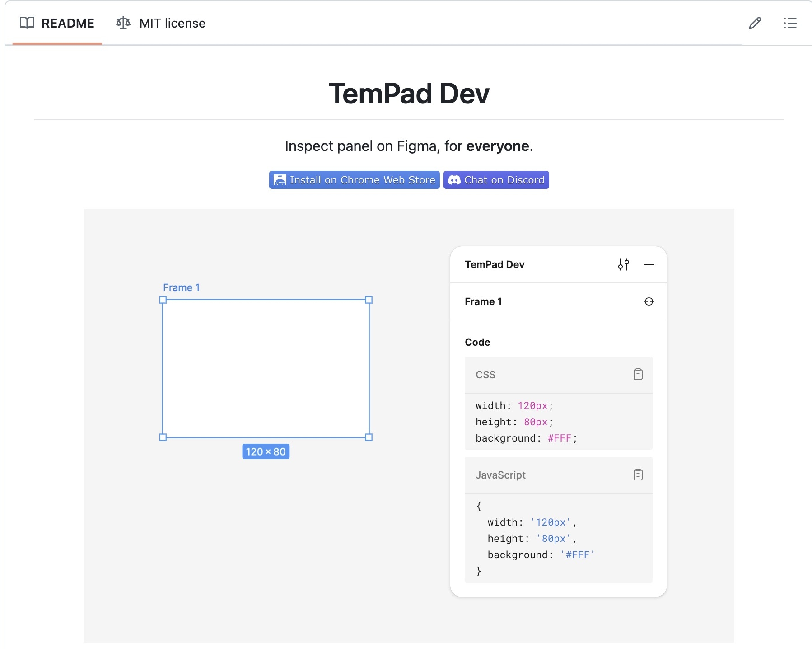Click the license scales icon
Viewport: 812px width, 649px height.
point(123,23)
